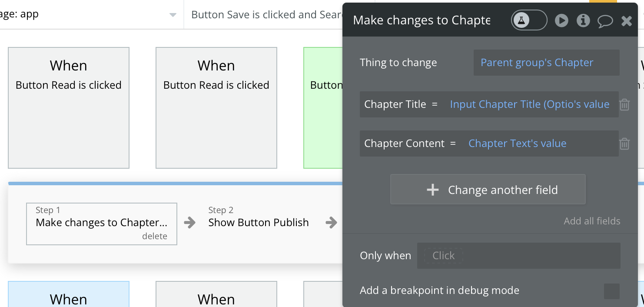The width and height of the screenshot is (644, 307).
Task: Click the play icon in panel header
Action: [561, 20]
